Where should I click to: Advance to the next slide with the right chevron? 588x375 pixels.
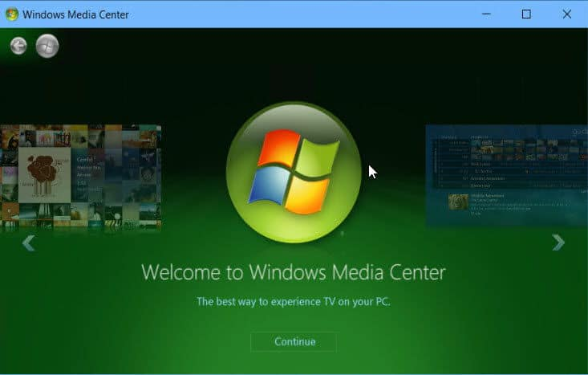pyautogui.click(x=558, y=243)
